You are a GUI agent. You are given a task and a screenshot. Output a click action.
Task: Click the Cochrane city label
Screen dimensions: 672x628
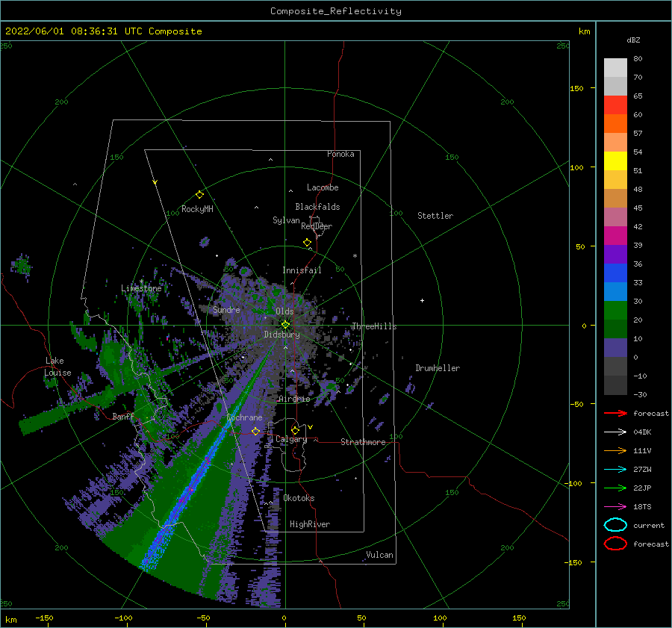click(244, 417)
